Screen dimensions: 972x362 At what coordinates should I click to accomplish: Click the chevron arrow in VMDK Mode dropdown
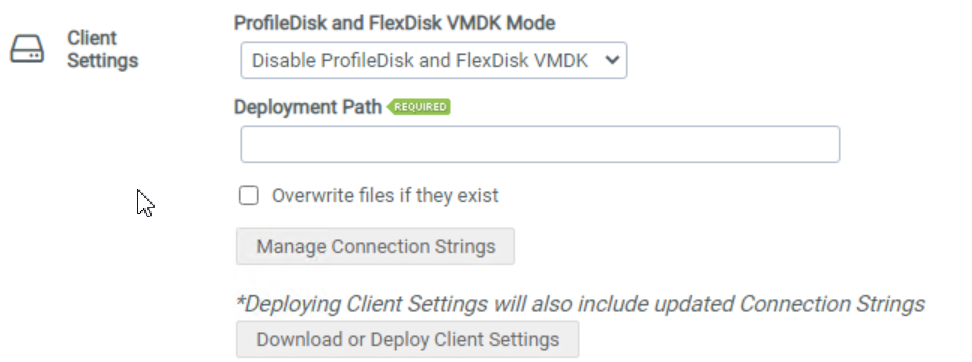point(612,60)
